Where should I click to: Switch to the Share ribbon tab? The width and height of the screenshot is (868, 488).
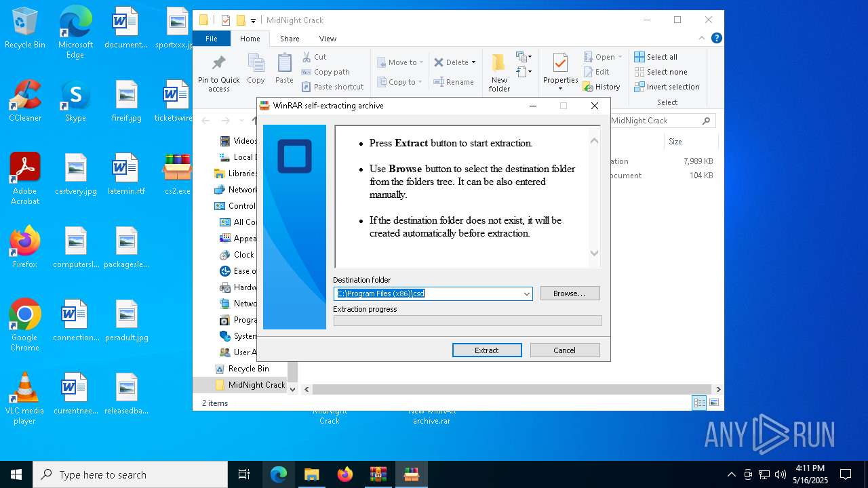290,39
